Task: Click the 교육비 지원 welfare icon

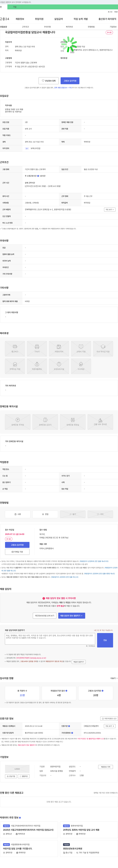Action: point(81,349)
